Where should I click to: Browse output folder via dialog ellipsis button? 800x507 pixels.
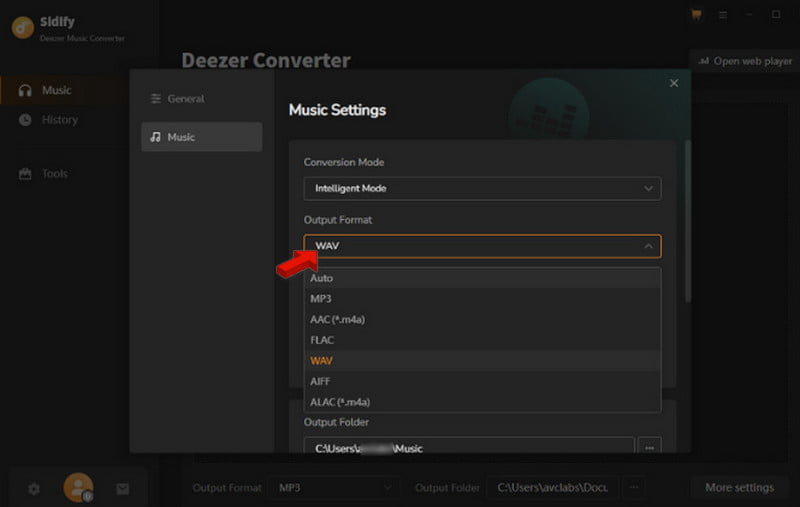(x=649, y=445)
